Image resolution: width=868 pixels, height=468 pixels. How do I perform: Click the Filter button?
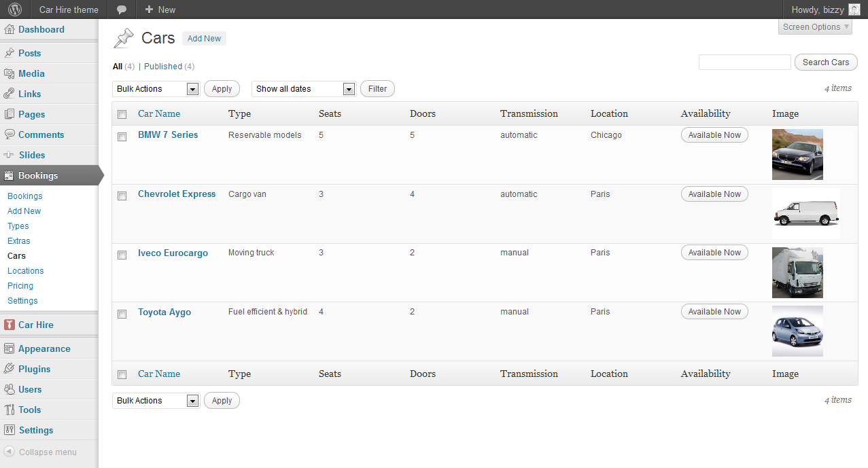(377, 89)
